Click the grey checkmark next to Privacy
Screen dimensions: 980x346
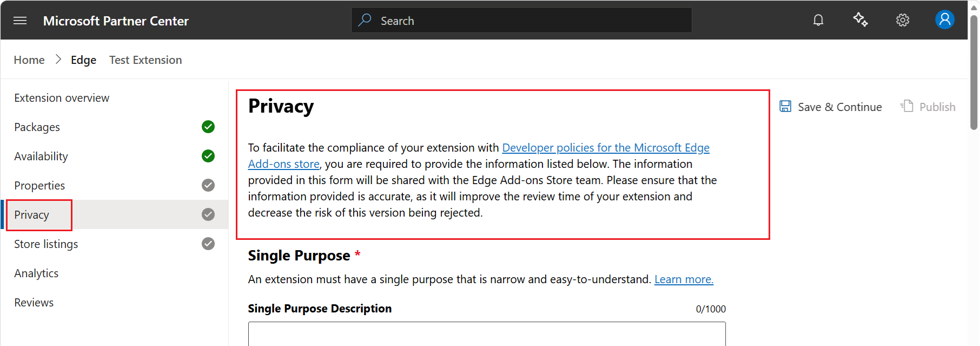point(208,214)
